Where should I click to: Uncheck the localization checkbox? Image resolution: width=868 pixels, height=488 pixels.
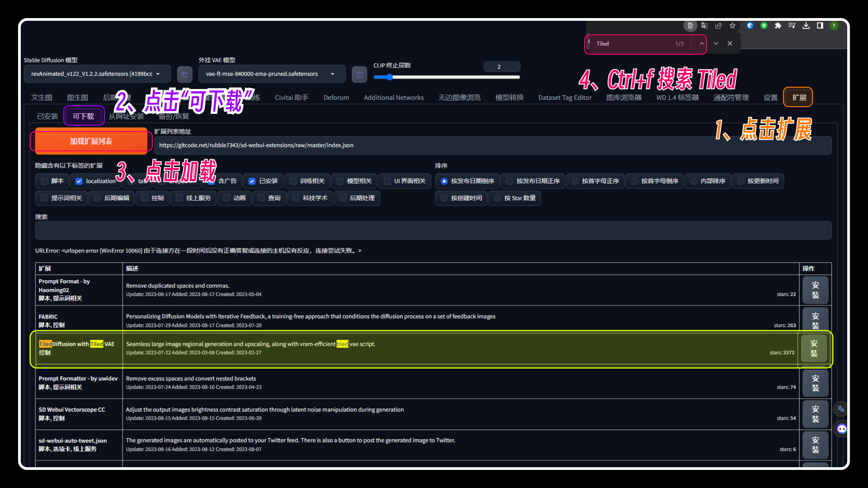point(79,181)
